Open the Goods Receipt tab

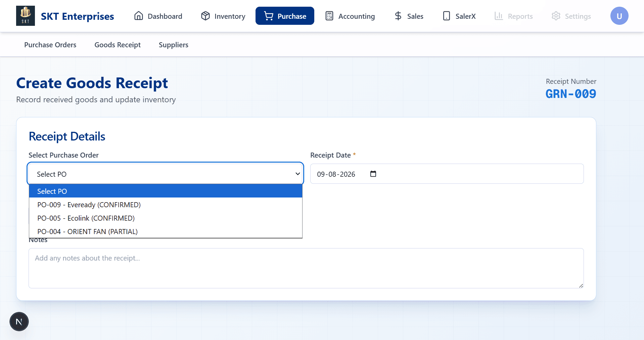[118, 45]
